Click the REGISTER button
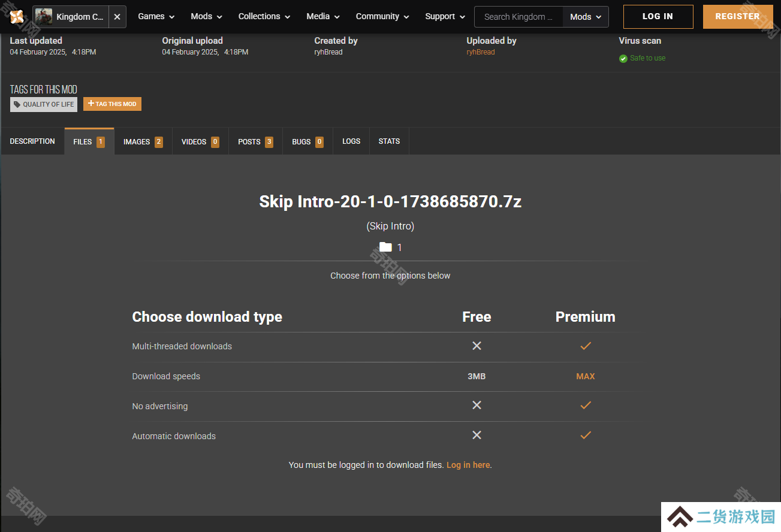 tap(738, 17)
